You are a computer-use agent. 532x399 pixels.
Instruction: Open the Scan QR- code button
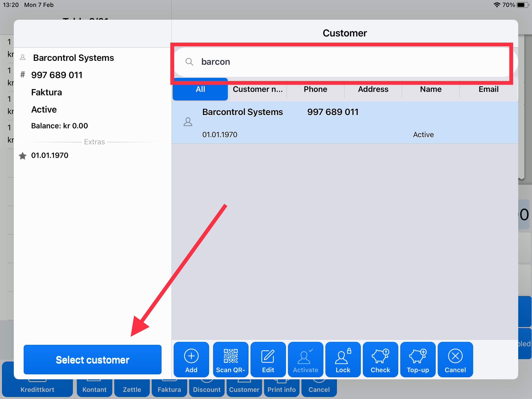coord(231,359)
